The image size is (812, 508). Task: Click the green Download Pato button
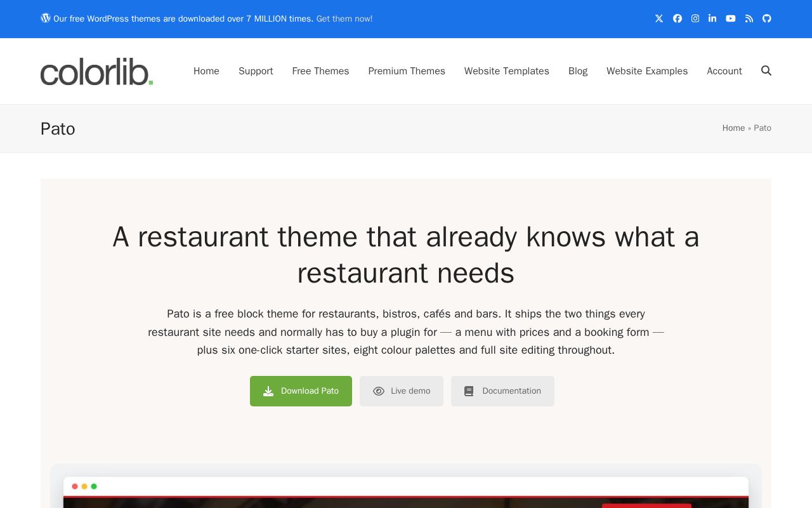pos(301,391)
